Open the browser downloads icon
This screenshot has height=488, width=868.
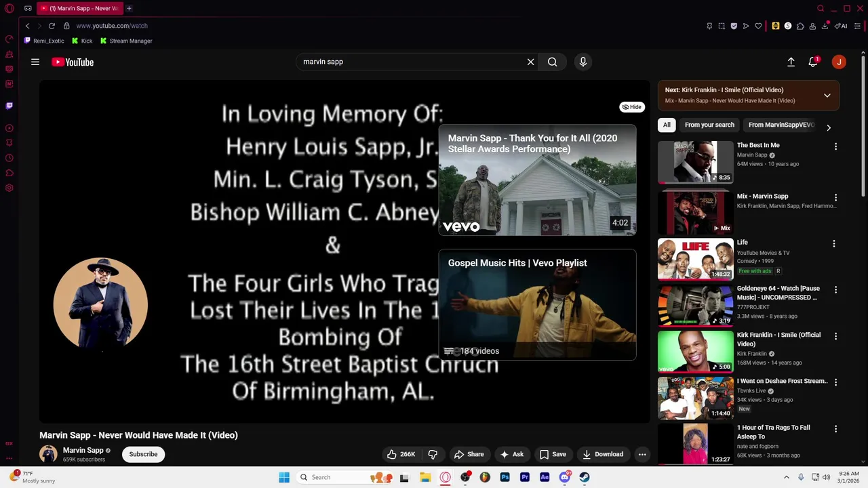pos(825,26)
